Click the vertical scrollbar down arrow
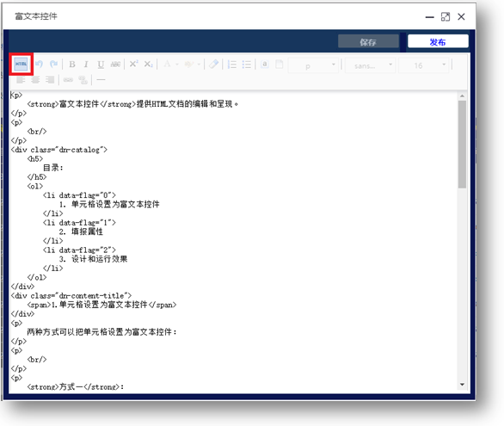Viewport: 504px width, 426px height. pos(462,385)
